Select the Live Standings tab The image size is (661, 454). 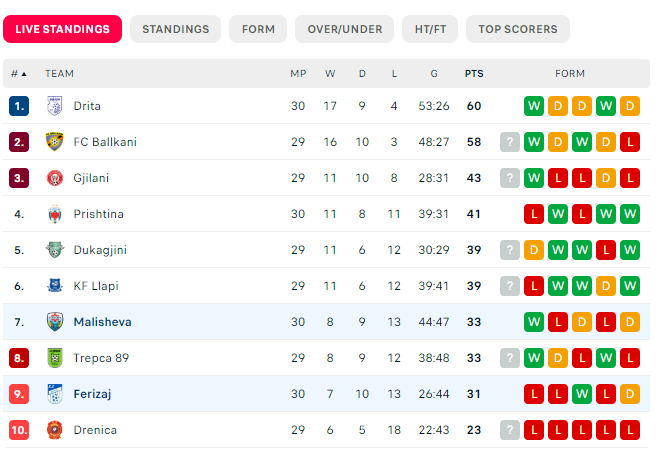[62, 29]
